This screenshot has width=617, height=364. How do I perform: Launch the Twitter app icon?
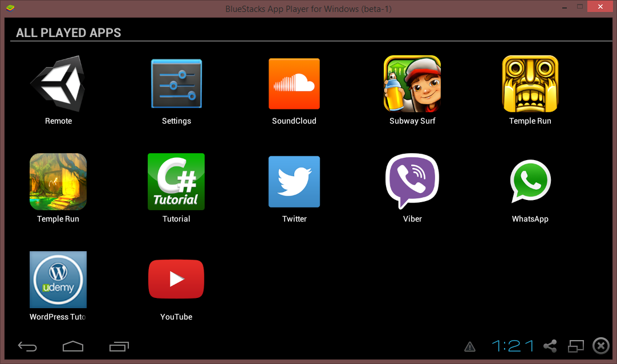294,182
